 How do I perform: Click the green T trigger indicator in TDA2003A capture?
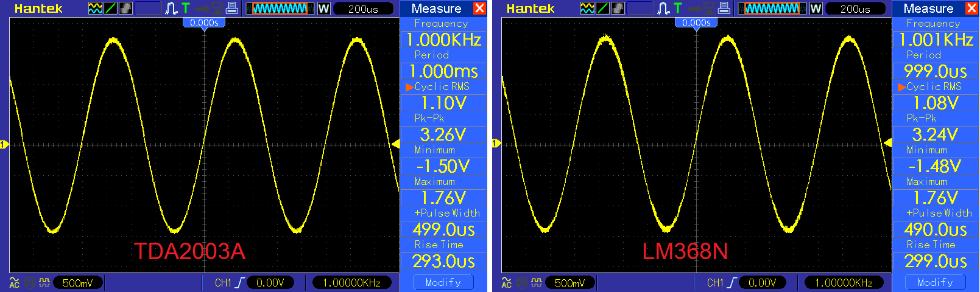[x=186, y=9]
